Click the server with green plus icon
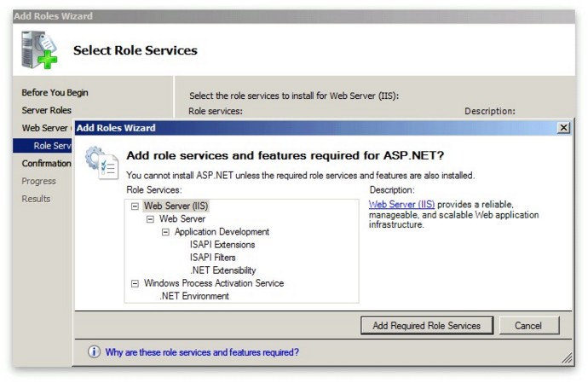 pos(39,49)
